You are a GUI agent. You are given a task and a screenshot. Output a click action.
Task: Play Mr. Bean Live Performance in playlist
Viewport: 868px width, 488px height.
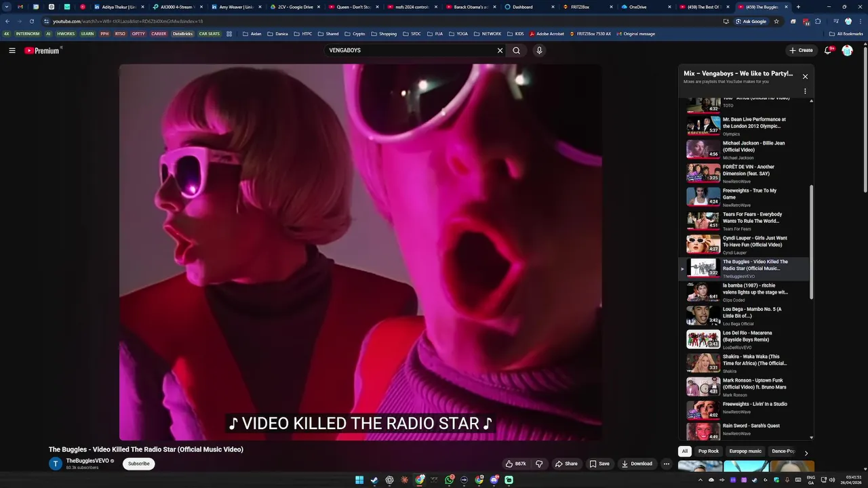pyautogui.click(x=744, y=126)
